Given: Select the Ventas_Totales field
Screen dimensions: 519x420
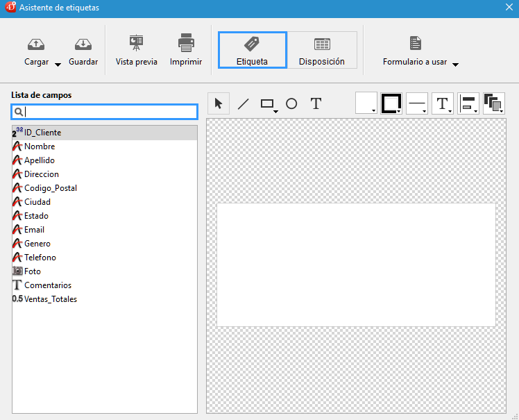Looking at the screenshot, I should (x=50, y=299).
